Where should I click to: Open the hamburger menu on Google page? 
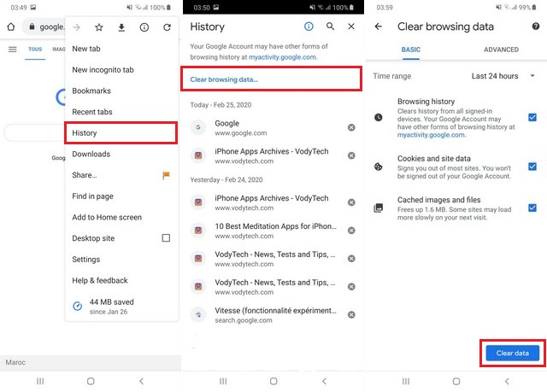tap(13, 50)
